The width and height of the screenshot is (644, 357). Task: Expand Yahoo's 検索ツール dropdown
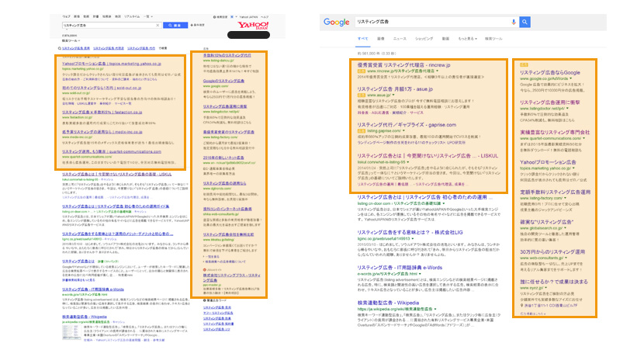click(71, 40)
